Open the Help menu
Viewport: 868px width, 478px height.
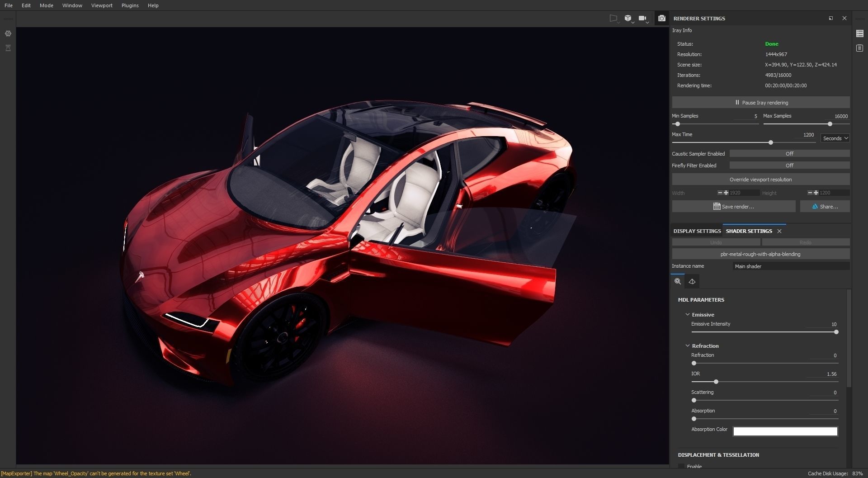[x=153, y=5]
